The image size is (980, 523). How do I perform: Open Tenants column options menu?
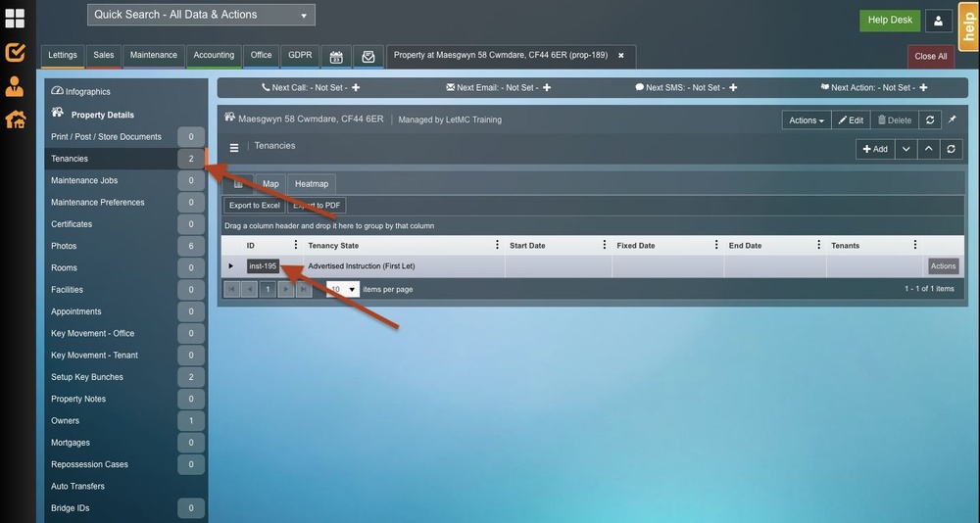pyautogui.click(x=915, y=245)
